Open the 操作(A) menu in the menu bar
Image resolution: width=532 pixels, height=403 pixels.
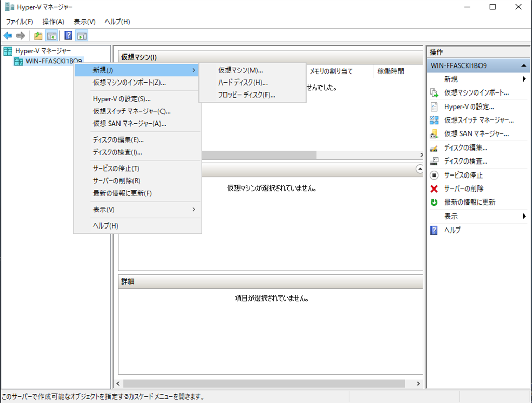coord(53,22)
